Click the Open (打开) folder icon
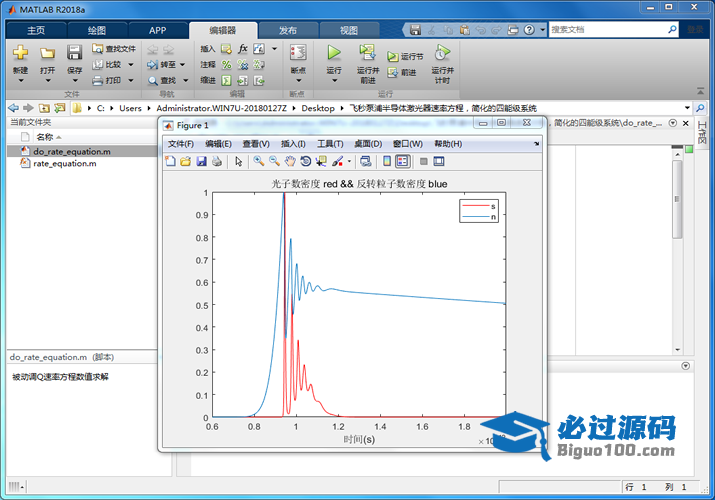This screenshot has height=500, width=715. [x=47, y=53]
